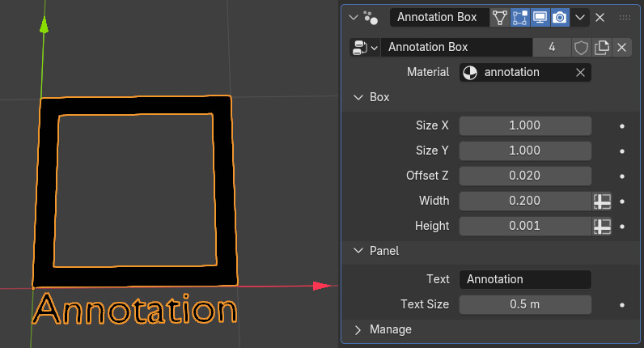Toggle modifier visibility in viewport

click(x=540, y=17)
